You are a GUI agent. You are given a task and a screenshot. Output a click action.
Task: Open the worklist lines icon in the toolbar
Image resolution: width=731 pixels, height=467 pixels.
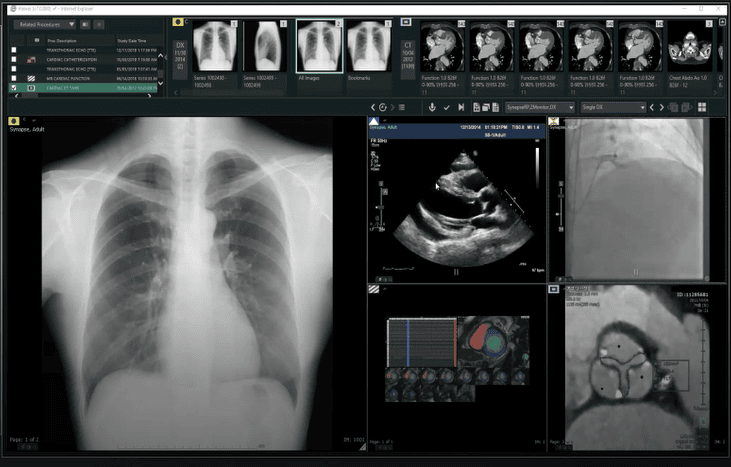pyautogui.click(x=401, y=108)
